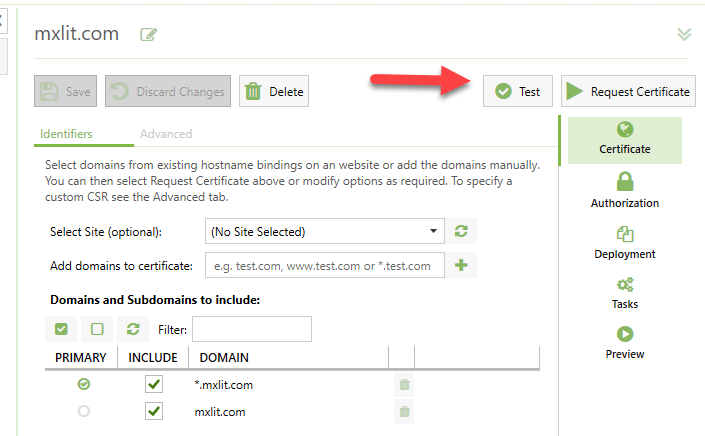This screenshot has width=705, height=436.
Task: Click the select all domains icon
Action: coord(61,329)
